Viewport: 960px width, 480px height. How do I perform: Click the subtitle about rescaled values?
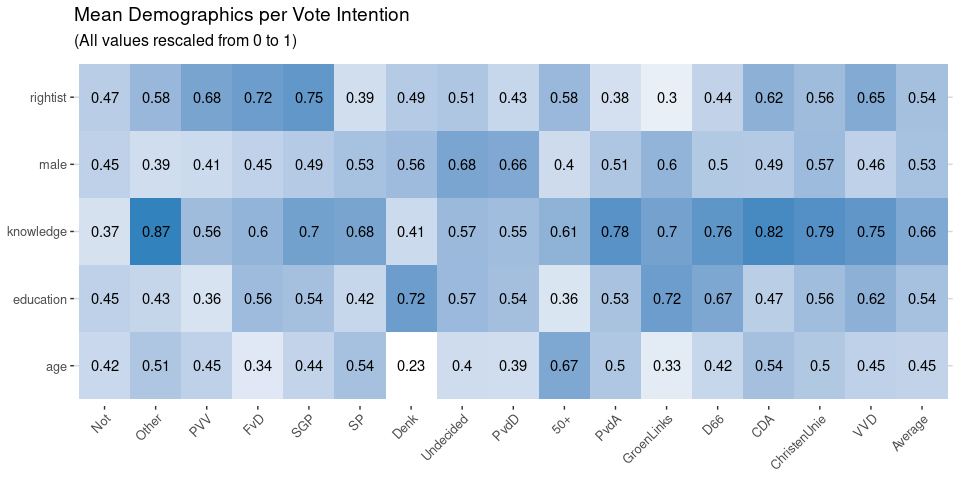coord(185,42)
